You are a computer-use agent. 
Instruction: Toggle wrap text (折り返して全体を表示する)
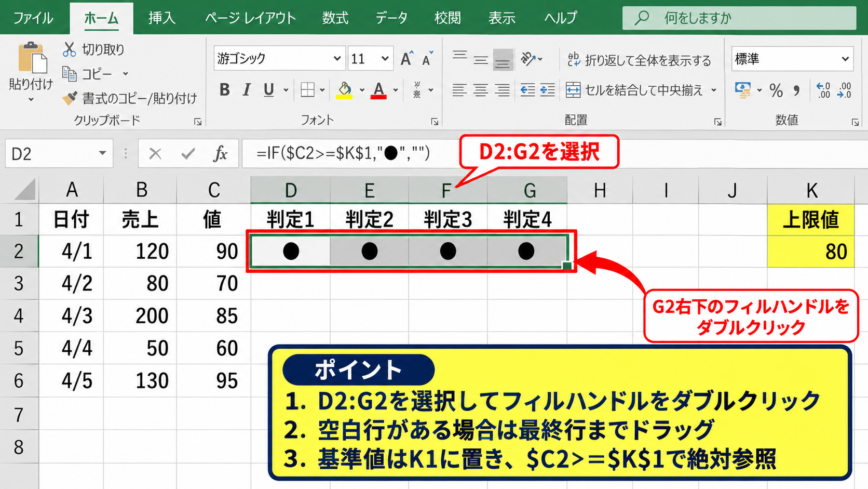(x=639, y=60)
